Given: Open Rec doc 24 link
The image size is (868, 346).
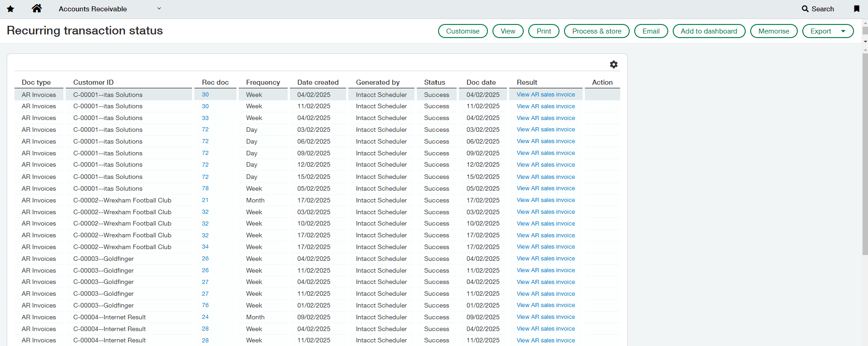Looking at the screenshot, I should 205,317.
